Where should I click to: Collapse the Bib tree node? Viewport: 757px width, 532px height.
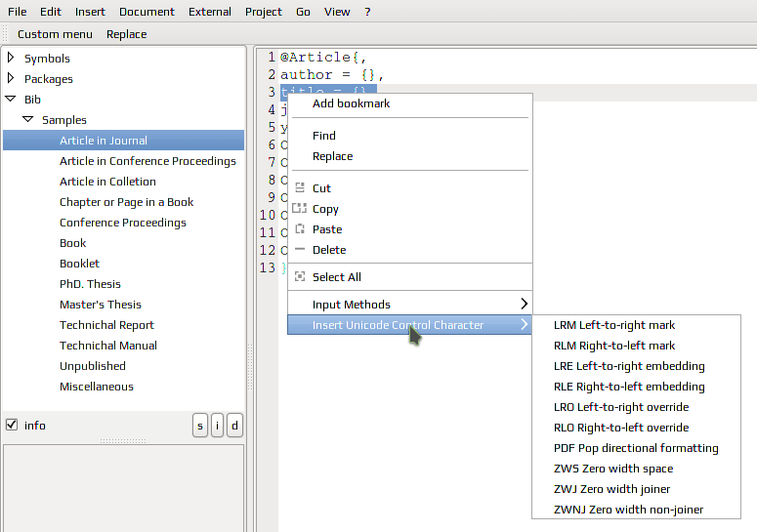[x=11, y=99]
